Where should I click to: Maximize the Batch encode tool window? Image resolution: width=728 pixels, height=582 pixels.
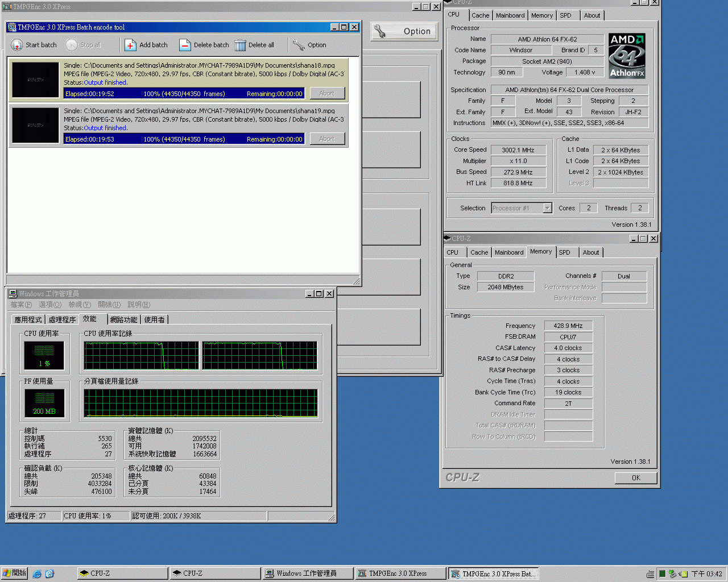(x=344, y=27)
